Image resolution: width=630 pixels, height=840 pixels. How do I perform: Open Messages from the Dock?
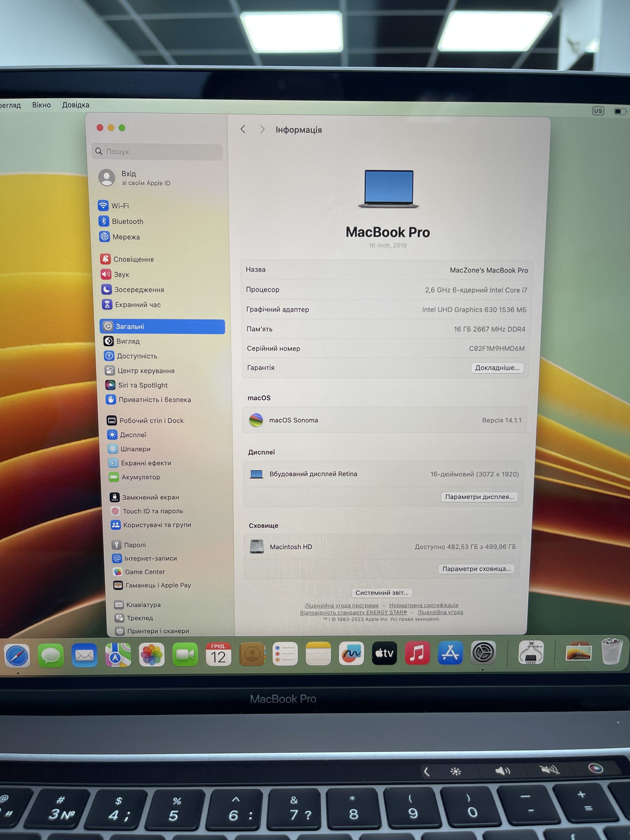[51, 655]
